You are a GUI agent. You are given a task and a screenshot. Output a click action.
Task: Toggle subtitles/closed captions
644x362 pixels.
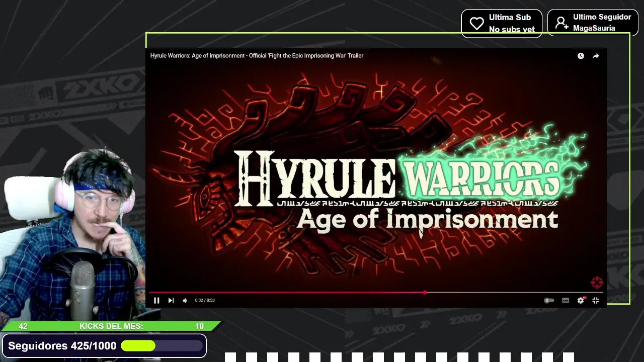(566, 300)
